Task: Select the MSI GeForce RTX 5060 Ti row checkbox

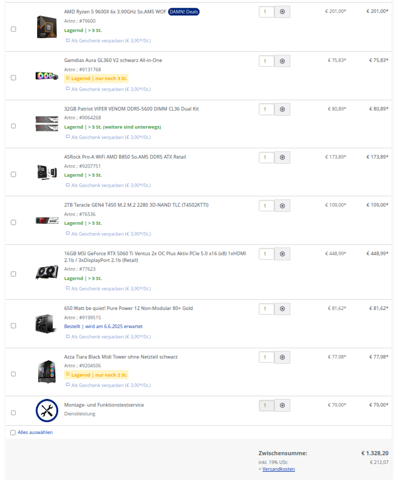Action: (13, 274)
